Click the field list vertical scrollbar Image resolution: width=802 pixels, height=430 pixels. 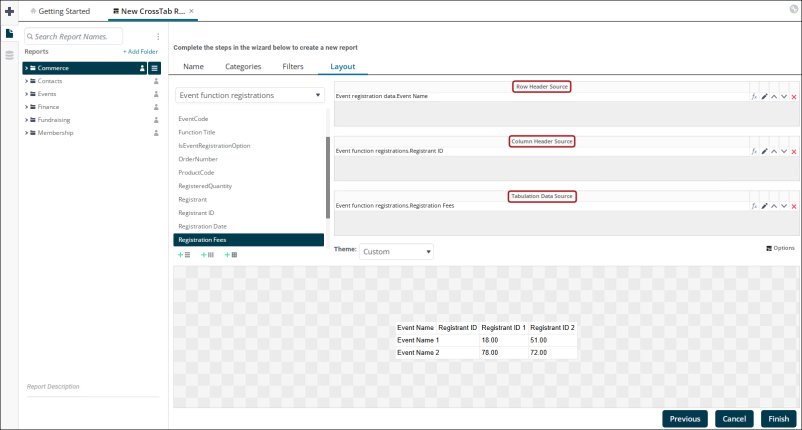pos(327,177)
